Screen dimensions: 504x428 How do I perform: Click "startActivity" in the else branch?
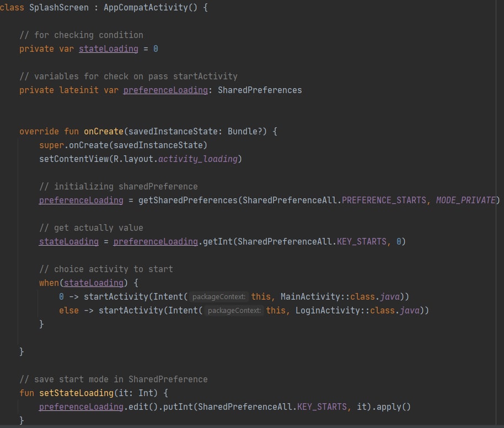click(x=131, y=311)
